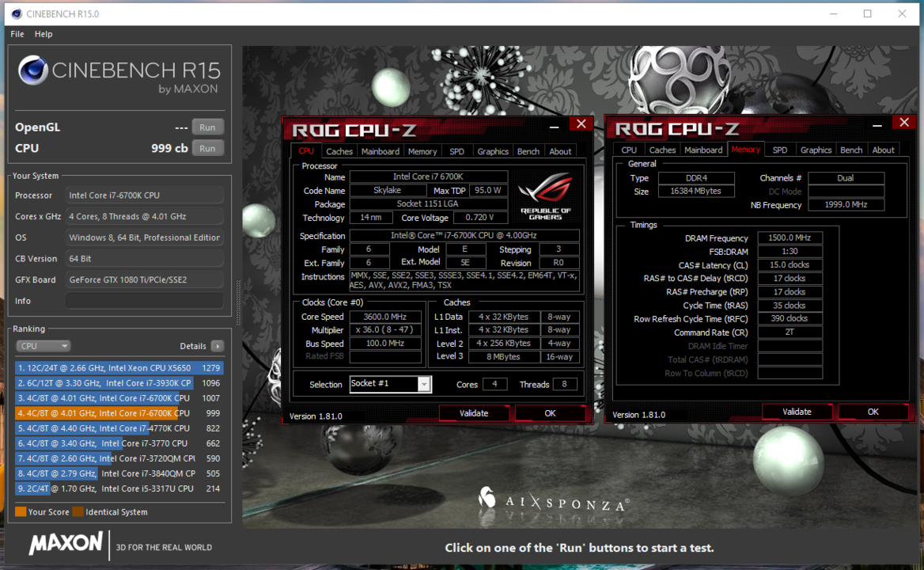
Task: Click the NB Frequency 1999.0 MHz value
Action: coord(846,204)
